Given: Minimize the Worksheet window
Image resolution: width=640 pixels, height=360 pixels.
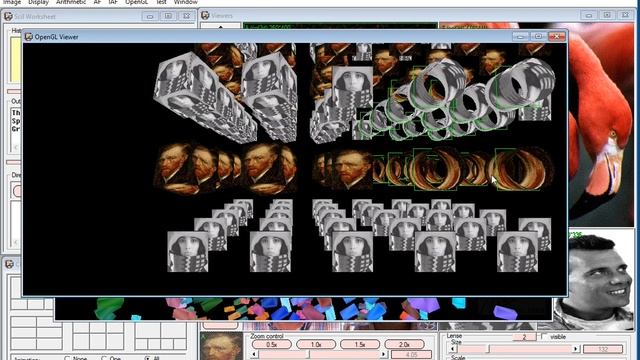Looking at the screenshot, I should (x=150, y=16).
